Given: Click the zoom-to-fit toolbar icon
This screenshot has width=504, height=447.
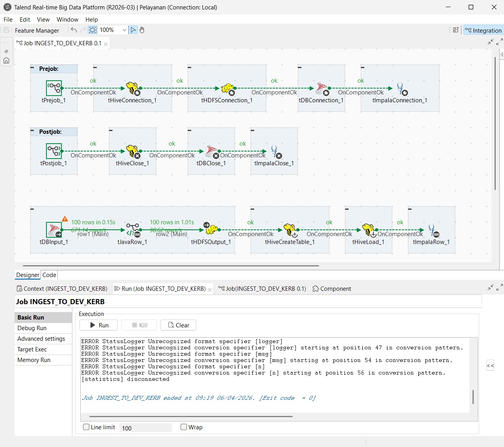Looking at the screenshot, I should click(92, 30).
